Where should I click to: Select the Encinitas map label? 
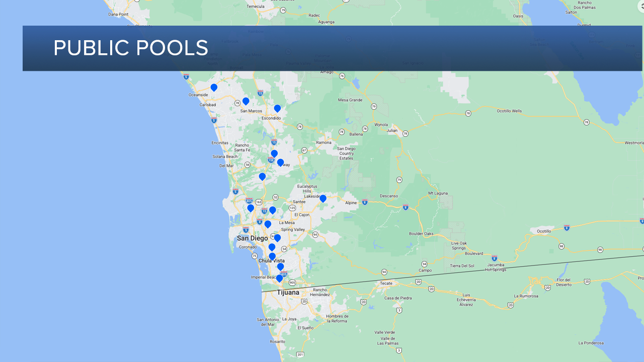click(x=220, y=143)
